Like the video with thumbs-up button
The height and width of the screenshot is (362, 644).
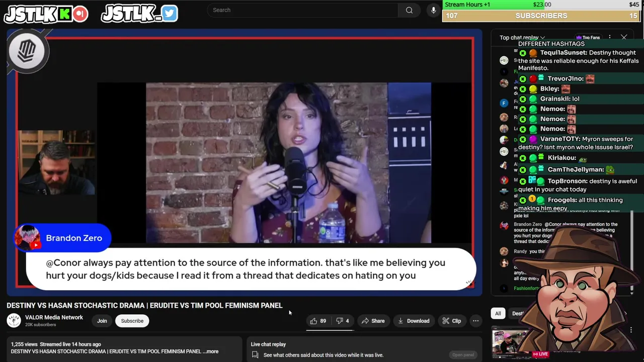317,321
